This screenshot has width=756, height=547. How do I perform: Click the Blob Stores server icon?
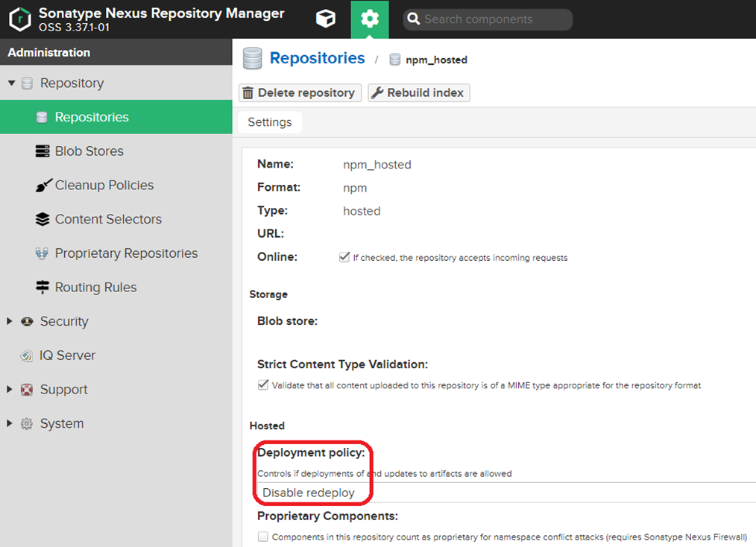42,151
